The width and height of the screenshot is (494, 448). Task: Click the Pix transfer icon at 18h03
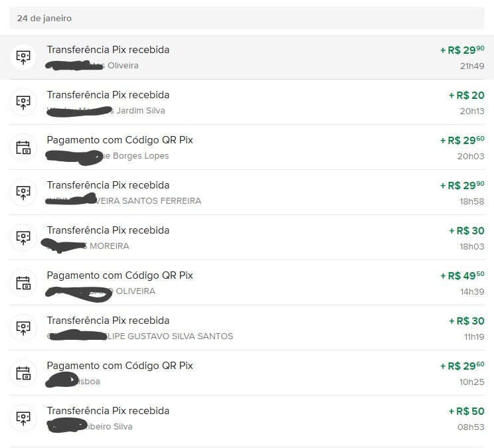pos(23,237)
